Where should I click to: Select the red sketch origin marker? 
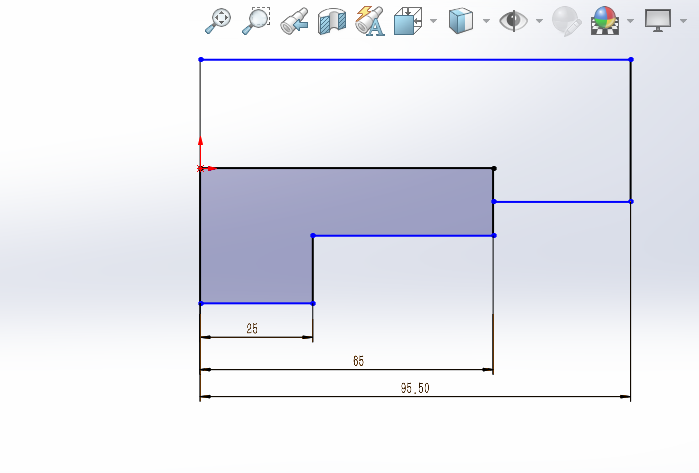pyautogui.click(x=201, y=169)
